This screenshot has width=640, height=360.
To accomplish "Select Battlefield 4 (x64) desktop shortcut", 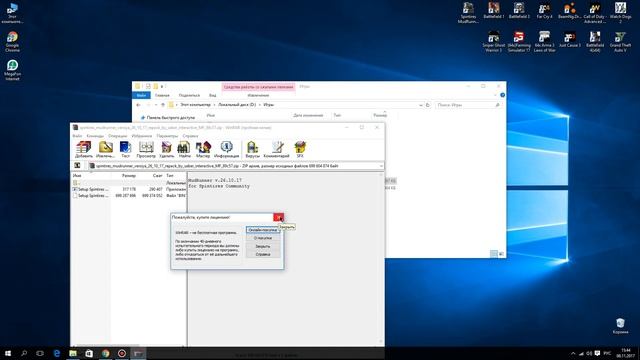I will tap(595, 42).
